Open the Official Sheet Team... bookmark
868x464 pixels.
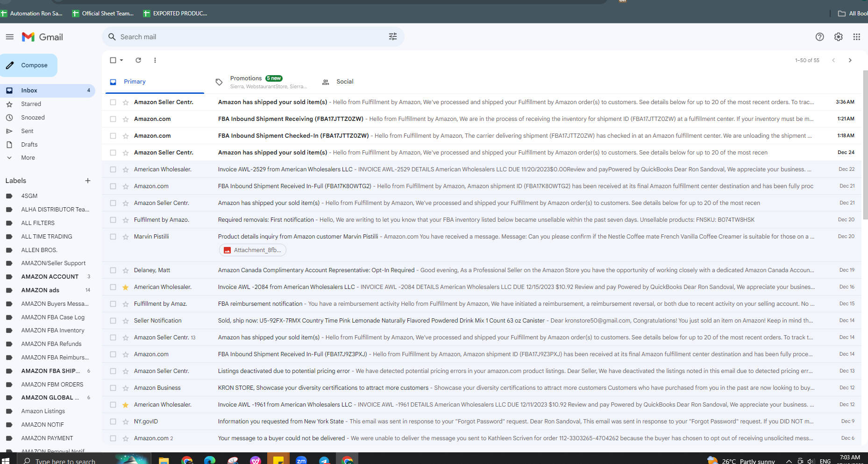pos(103,14)
